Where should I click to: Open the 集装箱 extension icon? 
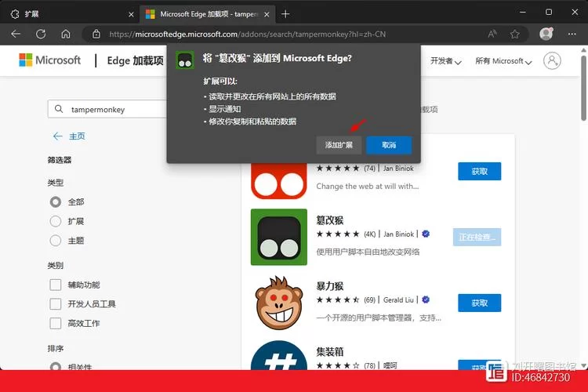coord(279,355)
